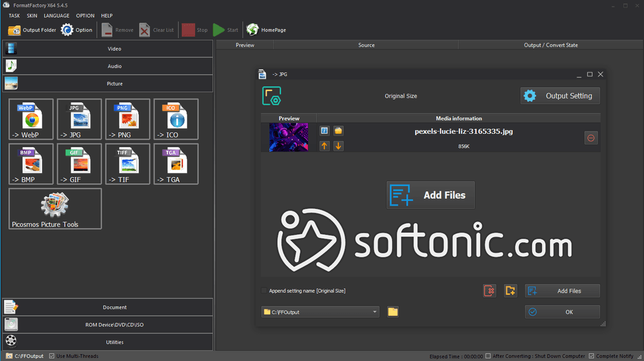
Task: Open the SKIN menu
Action: [x=32, y=16]
